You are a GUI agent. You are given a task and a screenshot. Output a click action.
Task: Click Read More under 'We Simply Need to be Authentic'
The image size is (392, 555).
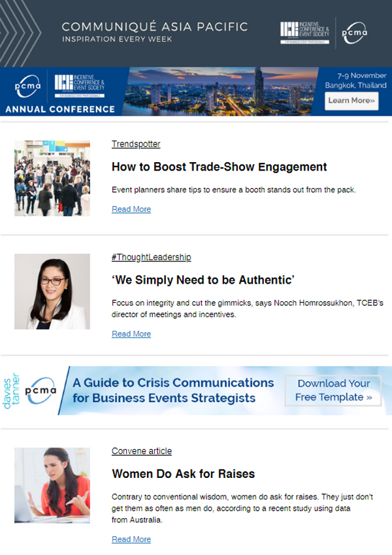131,334
